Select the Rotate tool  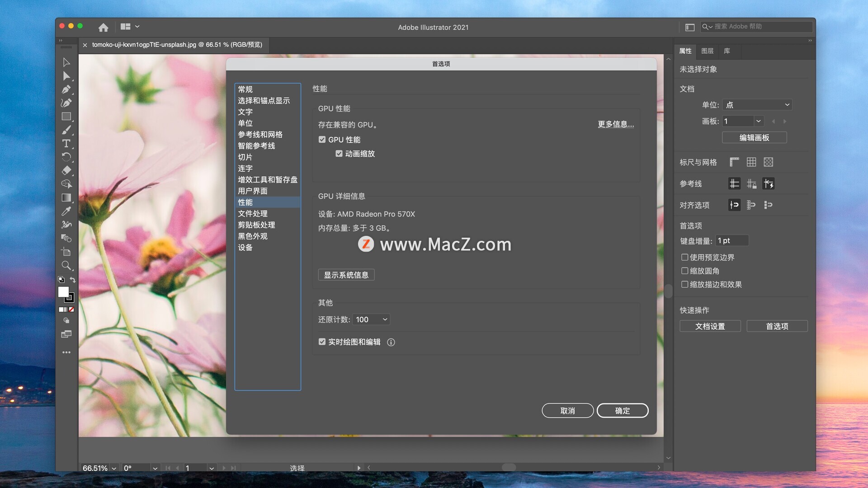click(x=66, y=157)
